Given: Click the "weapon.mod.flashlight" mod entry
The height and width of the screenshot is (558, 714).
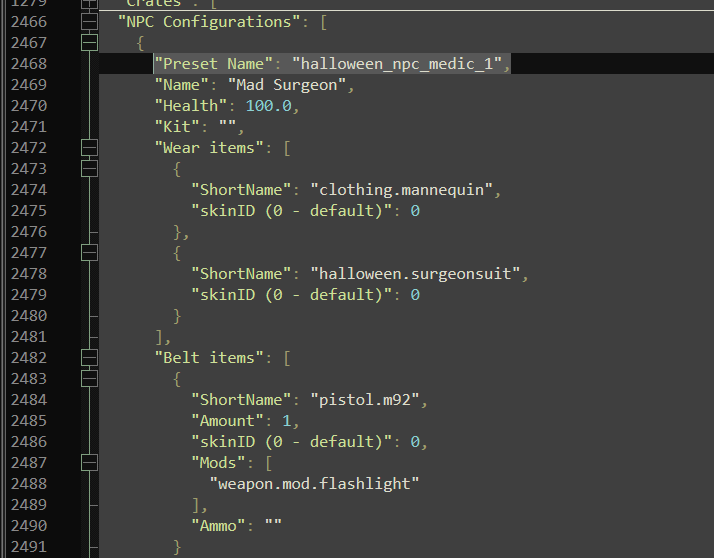Looking at the screenshot, I should tap(314, 484).
